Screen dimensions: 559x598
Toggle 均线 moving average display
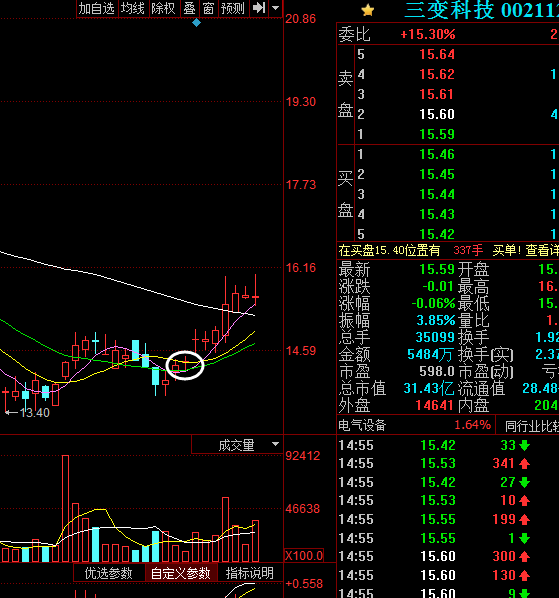(x=133, y=8)
